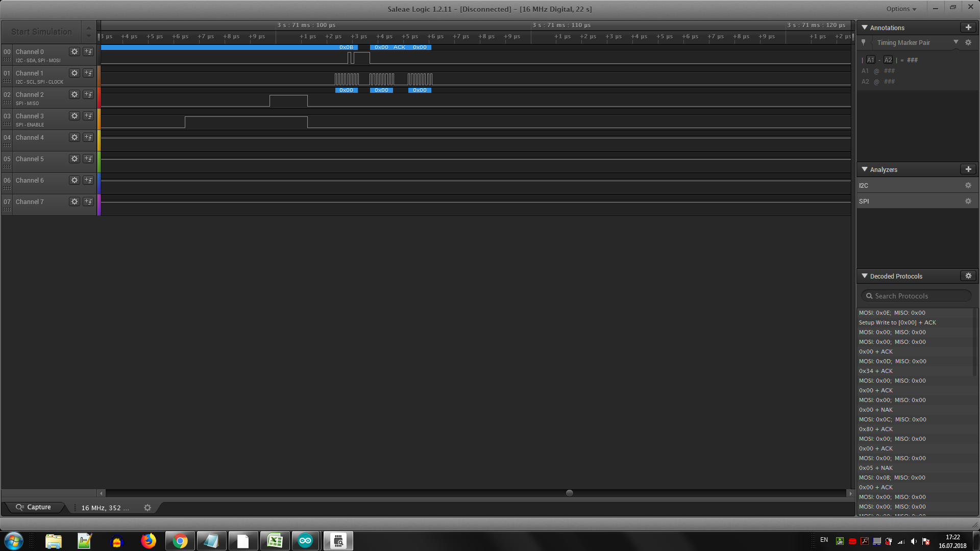Toggle Channel 7 trigger button
980x551 pixels.
pos(88,202)
